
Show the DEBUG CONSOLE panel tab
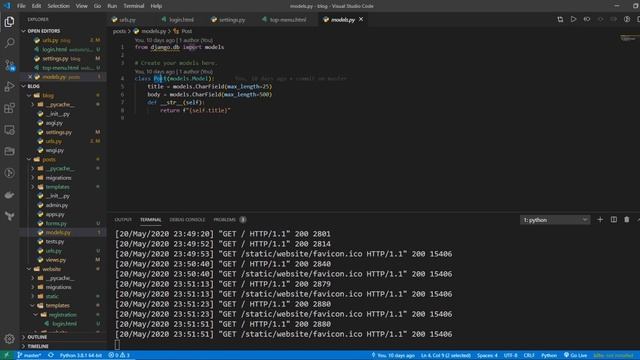(187, 220)
